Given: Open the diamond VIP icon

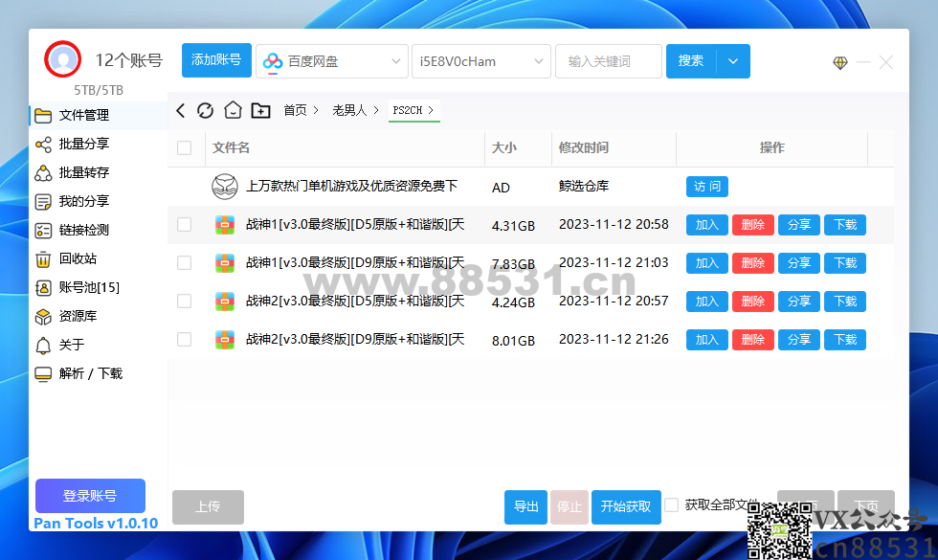Looking at the screenshot, I should pos(840,62).
